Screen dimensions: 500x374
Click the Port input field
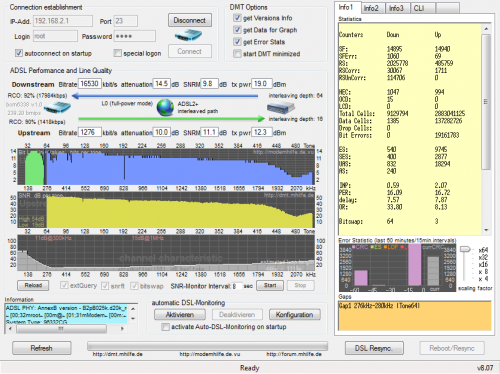[125, 21]
